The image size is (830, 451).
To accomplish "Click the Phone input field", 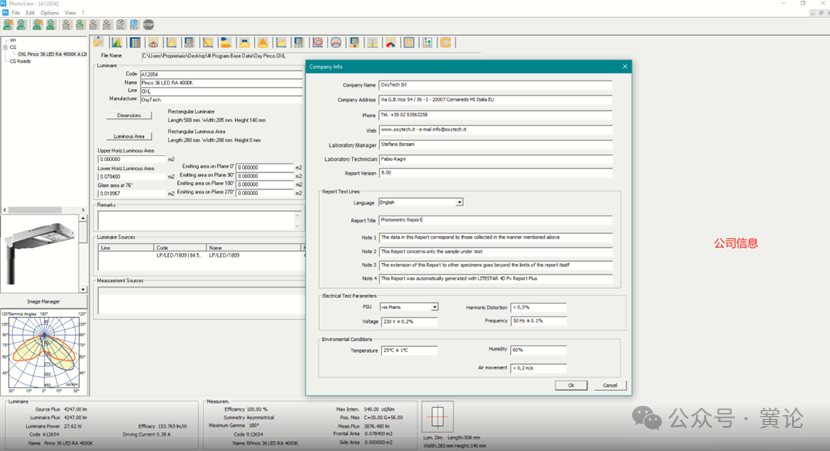I will (495, 114).
